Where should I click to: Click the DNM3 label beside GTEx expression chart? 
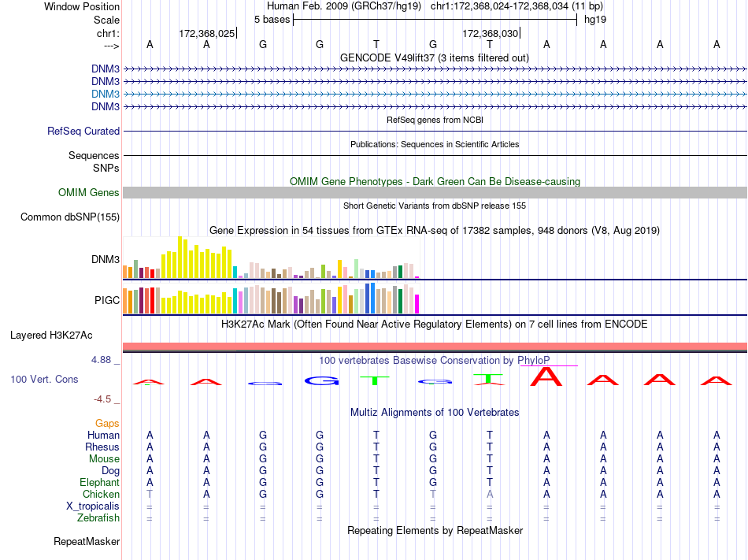106,259
